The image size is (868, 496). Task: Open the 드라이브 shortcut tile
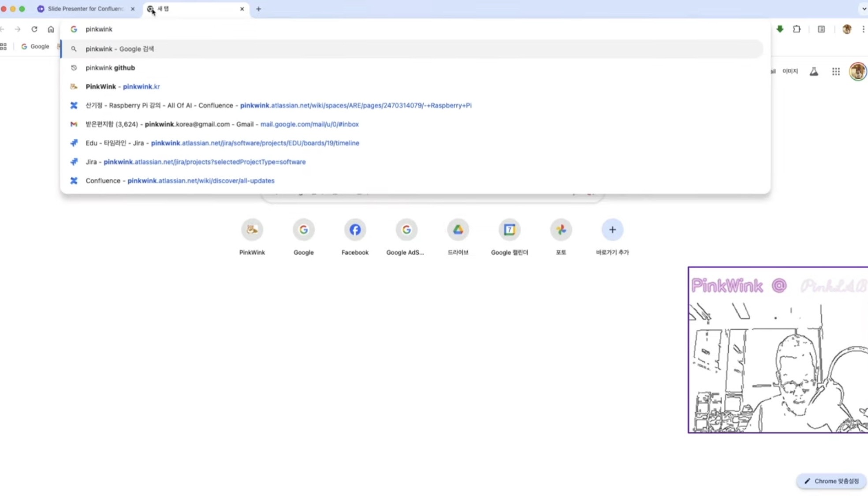point(458,237)
